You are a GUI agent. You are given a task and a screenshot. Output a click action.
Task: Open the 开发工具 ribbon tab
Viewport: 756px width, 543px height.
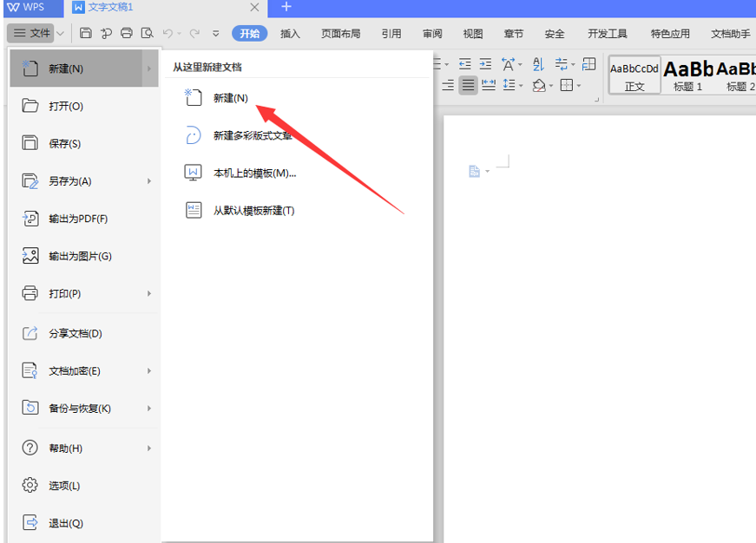(607, 33)
